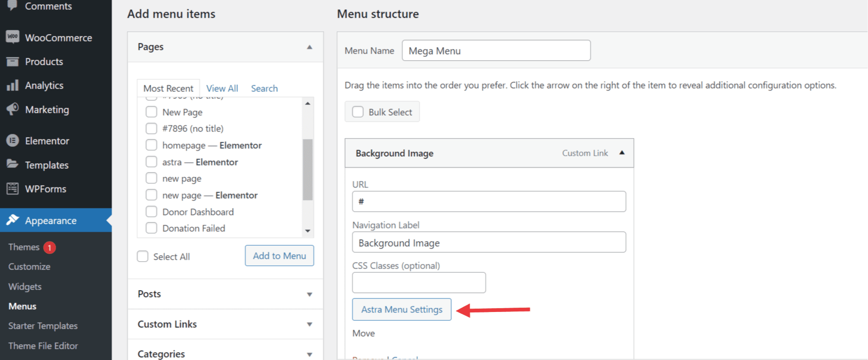
Task: Click the Products archive box icon
Action: click(x=13, y=62)
